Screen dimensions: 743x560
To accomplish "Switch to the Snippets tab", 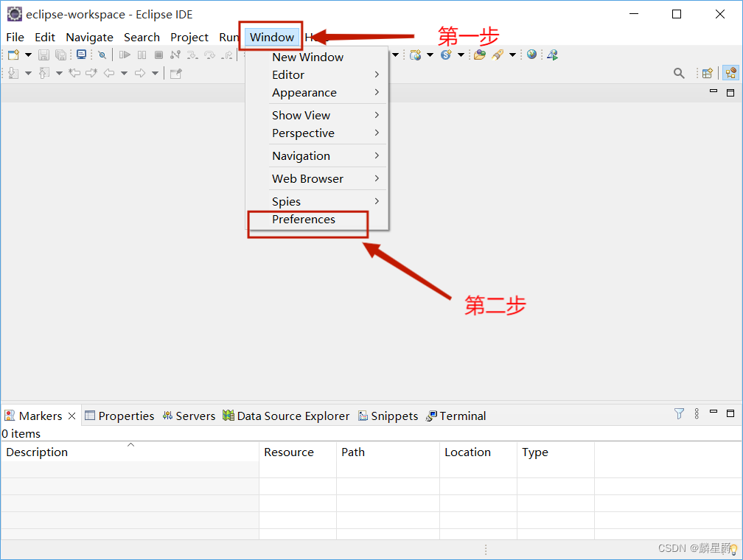I will (388, 416).
